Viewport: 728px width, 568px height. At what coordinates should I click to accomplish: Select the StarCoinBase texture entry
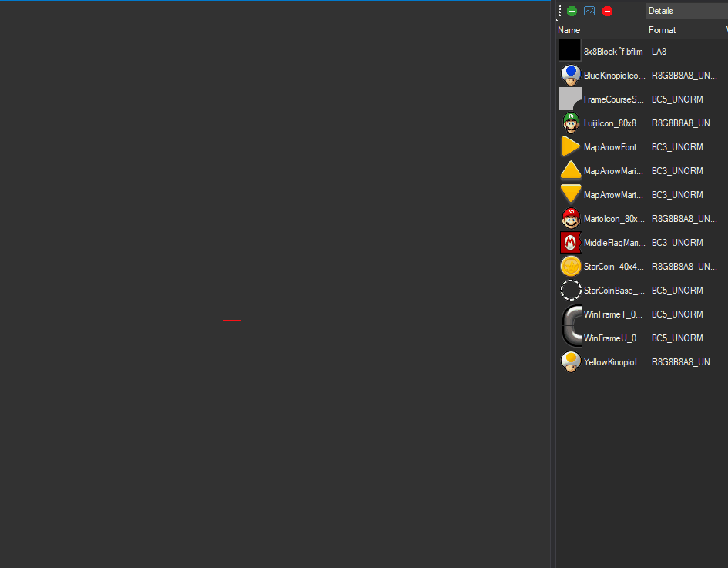(x=612, y=290)
